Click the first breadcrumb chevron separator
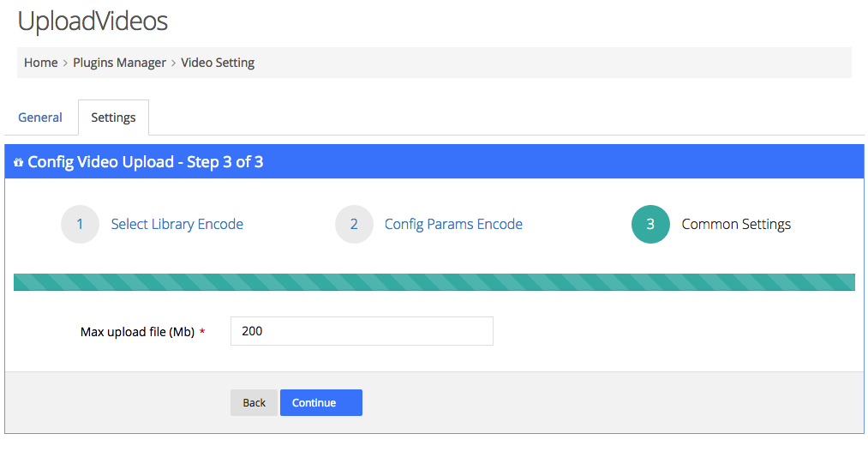 click(x=65, y=63)
